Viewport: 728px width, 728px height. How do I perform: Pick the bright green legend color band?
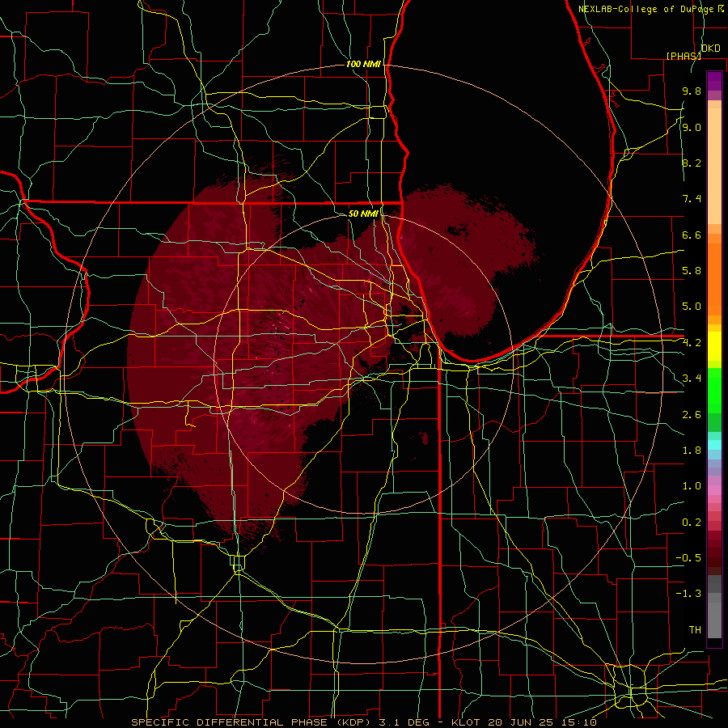coord(714,390)
